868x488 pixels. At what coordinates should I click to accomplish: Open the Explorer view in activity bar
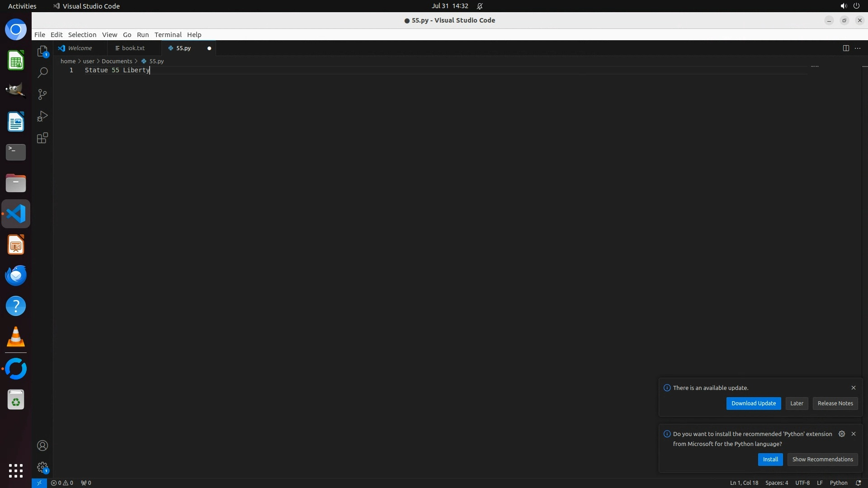click(x=42, y=51)
